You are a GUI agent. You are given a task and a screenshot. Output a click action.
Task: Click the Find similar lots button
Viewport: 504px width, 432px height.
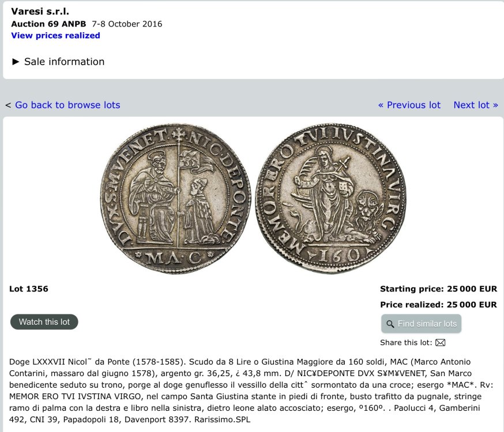click(x=421, y=324)
